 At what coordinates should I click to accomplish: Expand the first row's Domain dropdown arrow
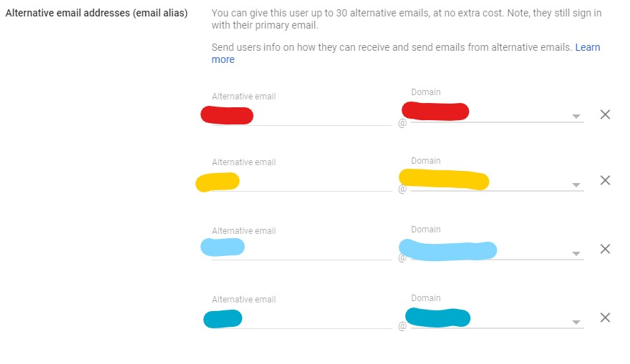click(x=576, y=117)
